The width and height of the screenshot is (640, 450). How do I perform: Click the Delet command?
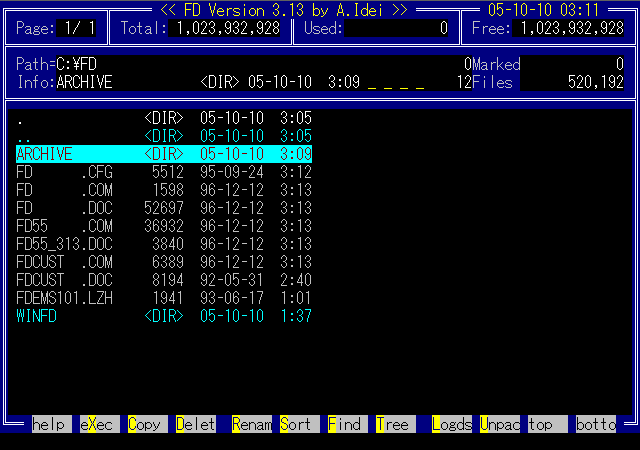point(196,424)
